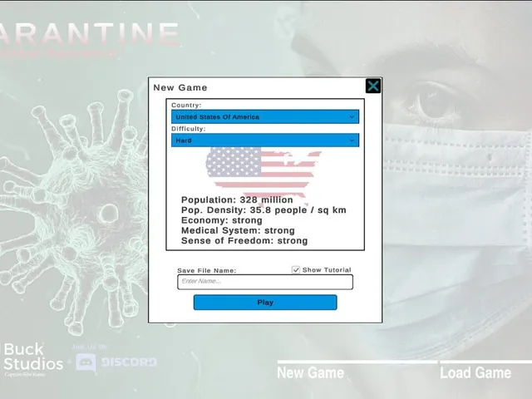Click the New Game dialog title
This screenshot has width=532, height=399.
click(x=180, y=87)
